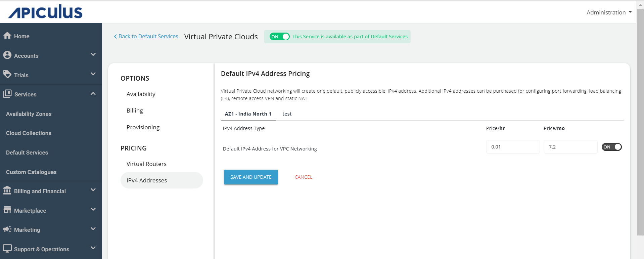Collapse the Services menu section
Viewport: 644px width, 259px height.
(93, 93)
